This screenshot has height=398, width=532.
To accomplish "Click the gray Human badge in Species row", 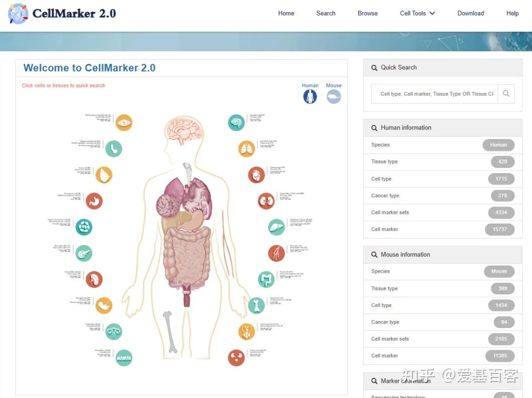I will pos(498,145).
